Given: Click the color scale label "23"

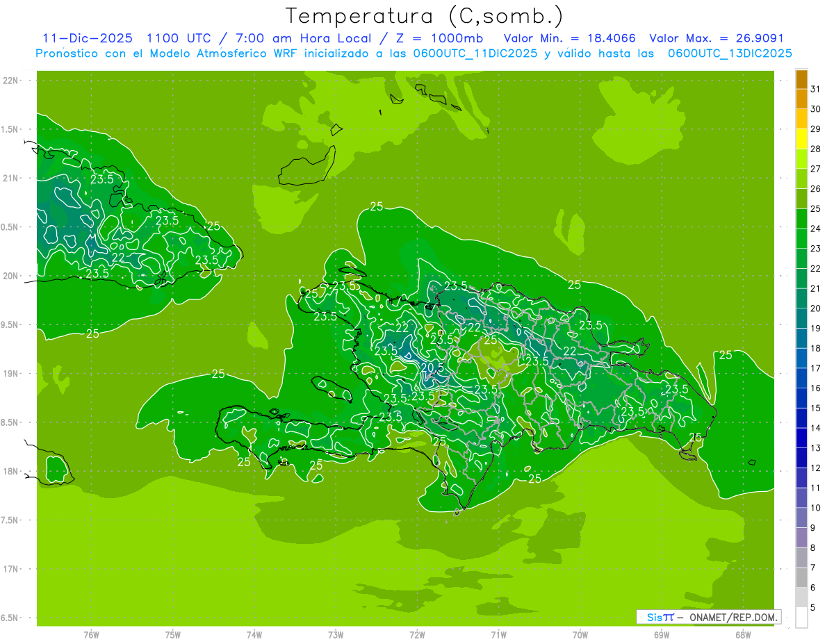Looking at the screenshot, I should pyautogui.click(x=816, y=249).
